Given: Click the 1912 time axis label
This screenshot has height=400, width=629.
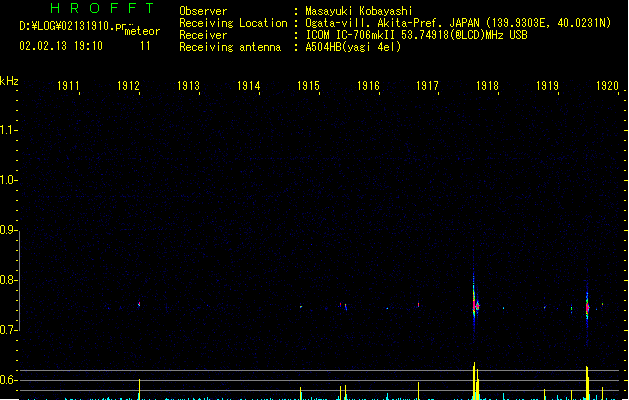Looking at the screenshot, I should (128, 86).
